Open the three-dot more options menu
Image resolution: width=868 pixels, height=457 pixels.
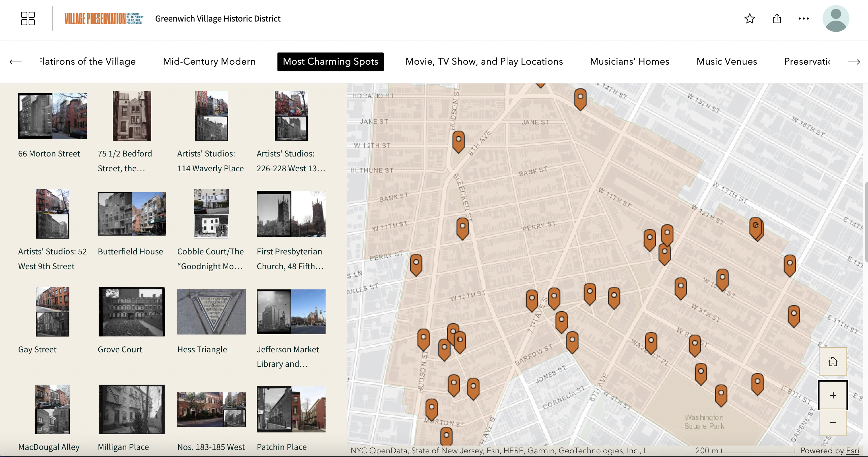(803, 19)
